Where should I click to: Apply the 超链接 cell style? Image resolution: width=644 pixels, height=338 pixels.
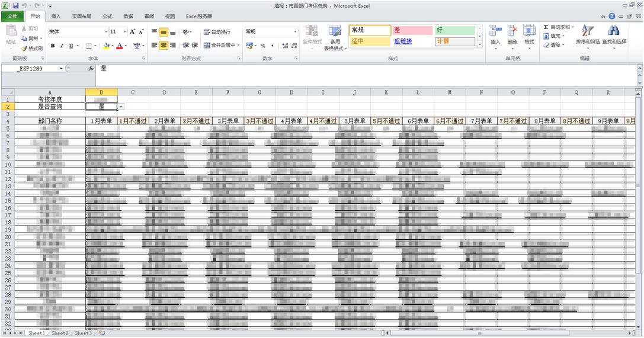pyautogui.click(x=403, y=41)
